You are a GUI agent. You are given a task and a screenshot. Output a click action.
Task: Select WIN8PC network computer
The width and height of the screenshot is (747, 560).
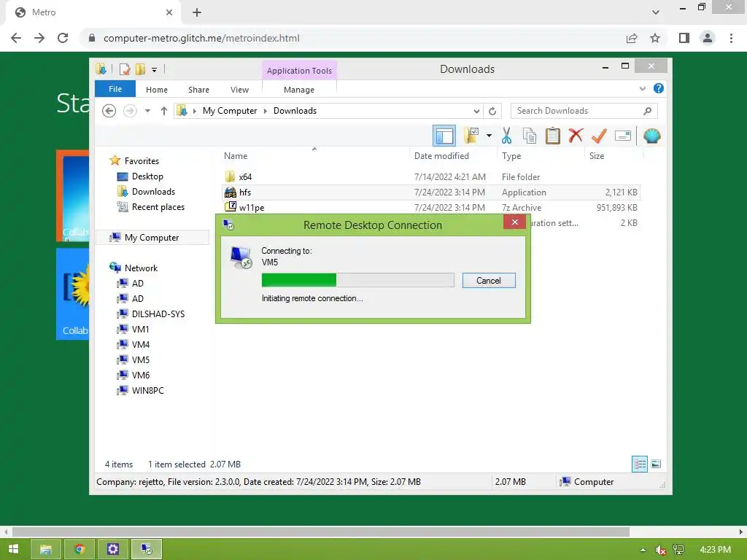[147, 391]
